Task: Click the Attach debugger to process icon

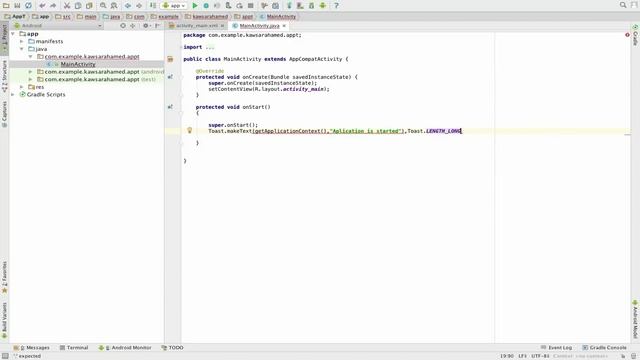Action: coord(228,5)
